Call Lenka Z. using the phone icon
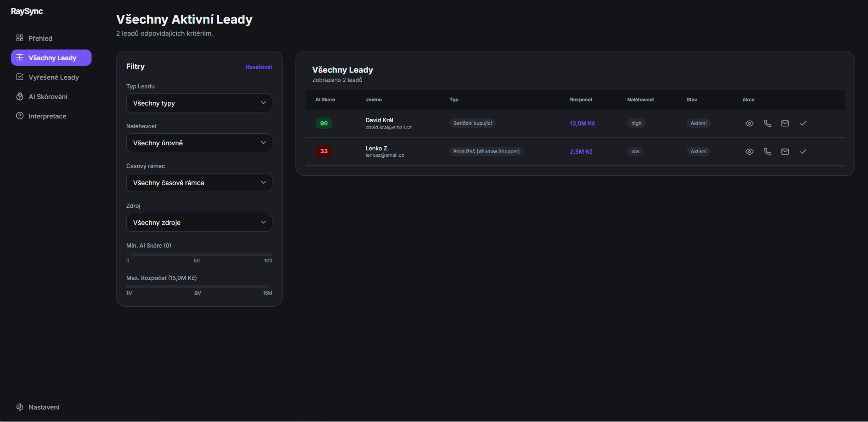The image size is (868, 422). [x=767, y=152]
